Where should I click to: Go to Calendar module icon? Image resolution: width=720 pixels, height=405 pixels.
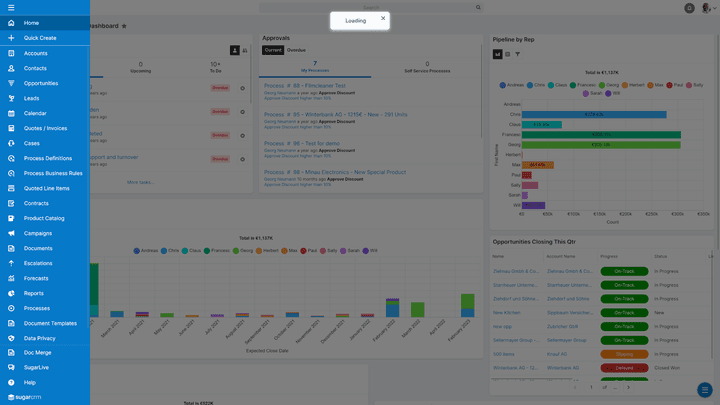[10, 113]
